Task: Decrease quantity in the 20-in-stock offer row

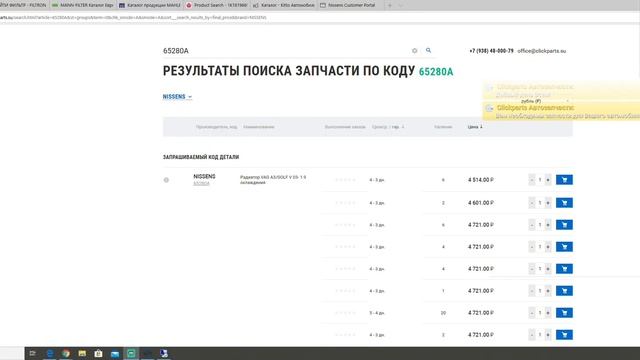Action: [x=532, y=313]
